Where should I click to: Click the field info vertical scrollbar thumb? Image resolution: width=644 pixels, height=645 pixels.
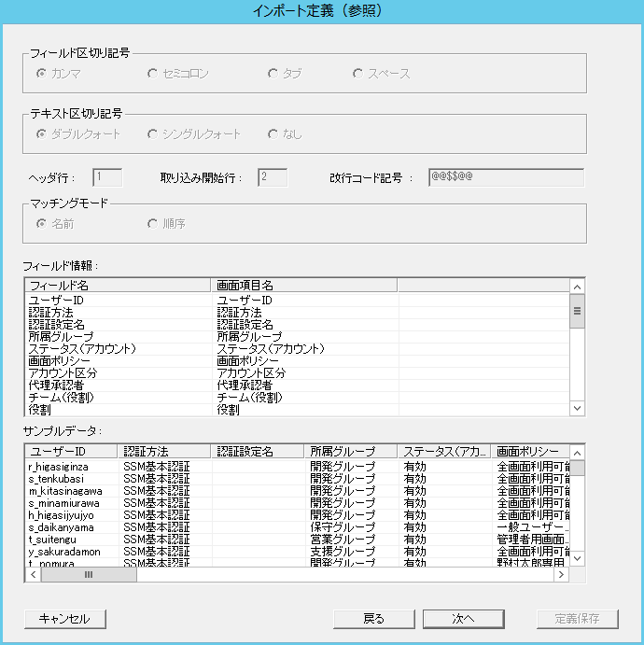point(577,311)
